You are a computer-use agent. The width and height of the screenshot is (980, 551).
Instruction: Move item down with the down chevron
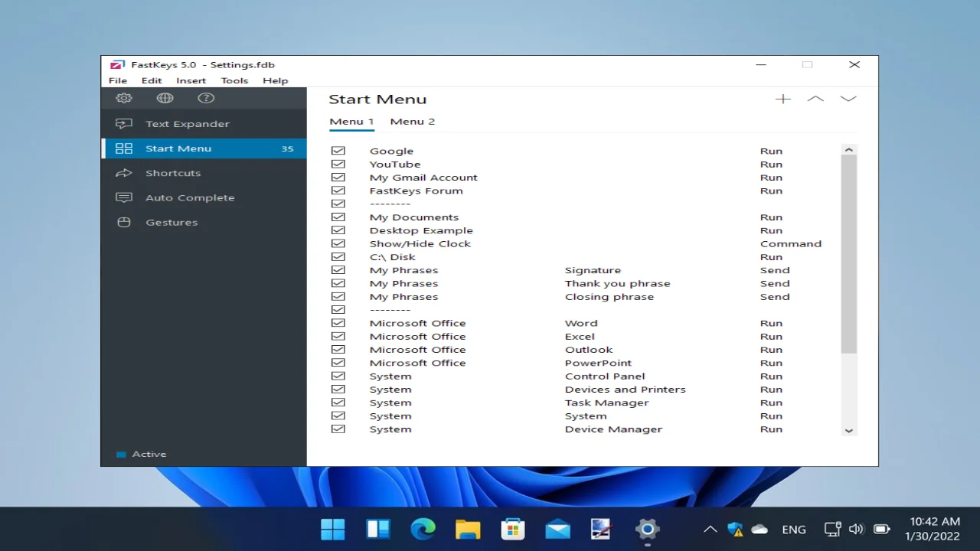[848, 99]
